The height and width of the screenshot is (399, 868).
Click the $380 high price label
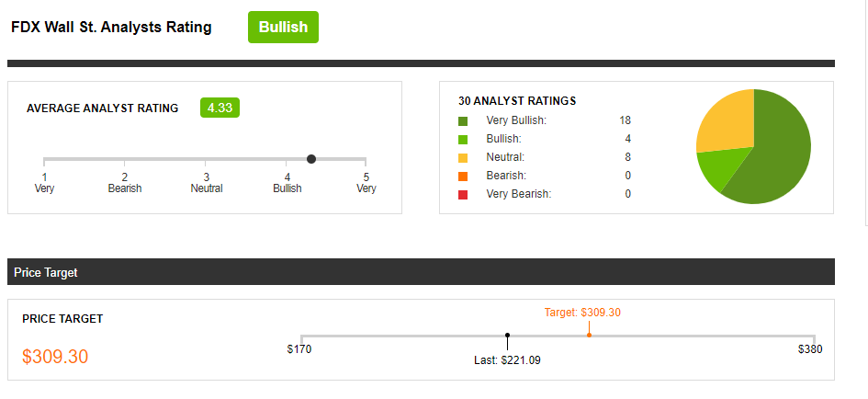(x=810, y=349)
